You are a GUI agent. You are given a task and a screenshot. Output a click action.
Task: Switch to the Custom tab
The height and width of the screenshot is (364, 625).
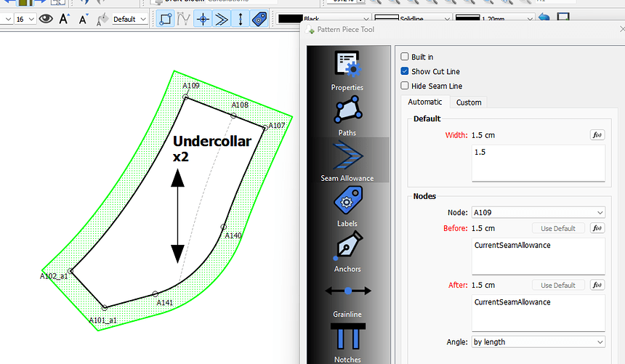pos(469,102)
